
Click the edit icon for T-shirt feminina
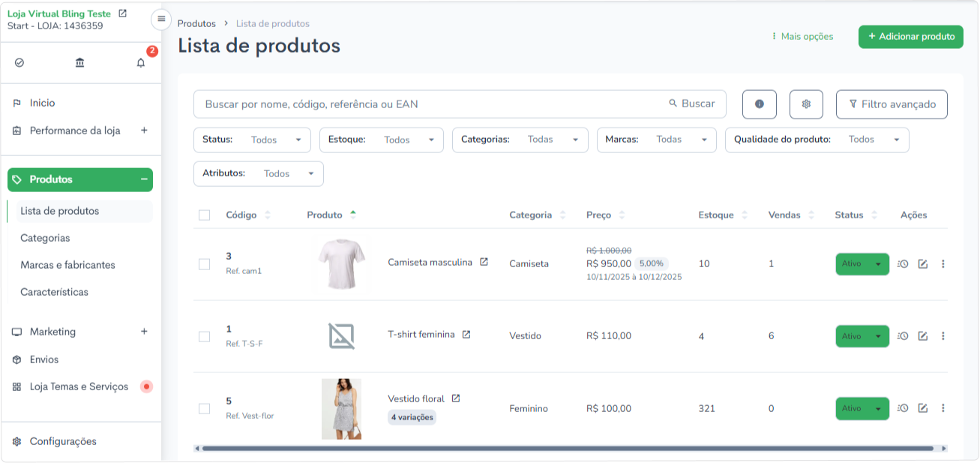point(923,336)
